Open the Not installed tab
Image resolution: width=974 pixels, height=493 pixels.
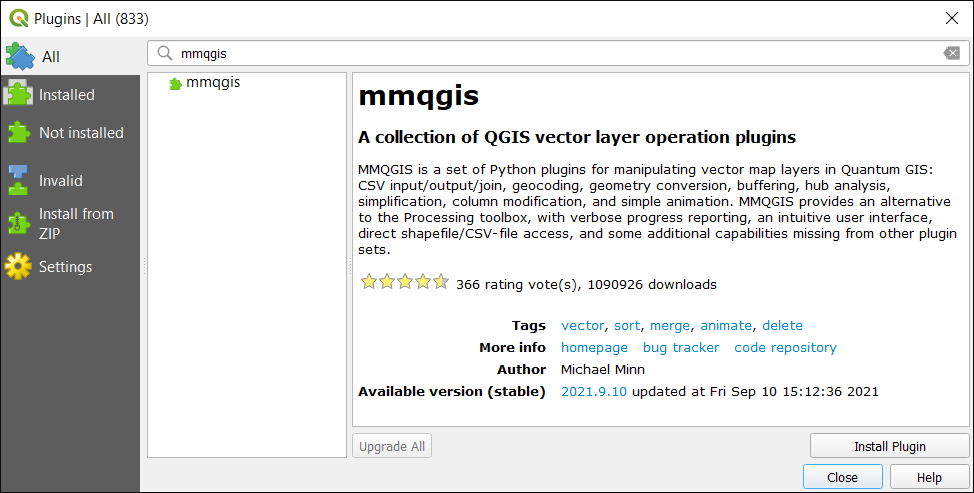point(70,132)
